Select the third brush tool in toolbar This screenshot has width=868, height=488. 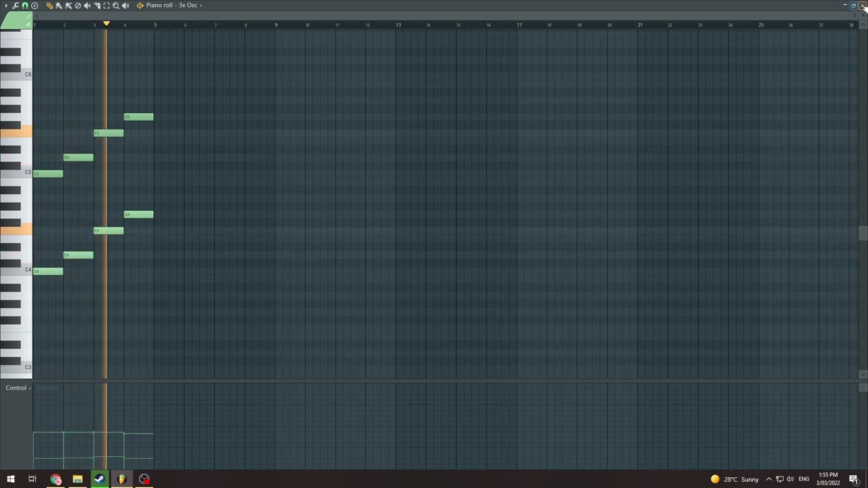point(68,5)
